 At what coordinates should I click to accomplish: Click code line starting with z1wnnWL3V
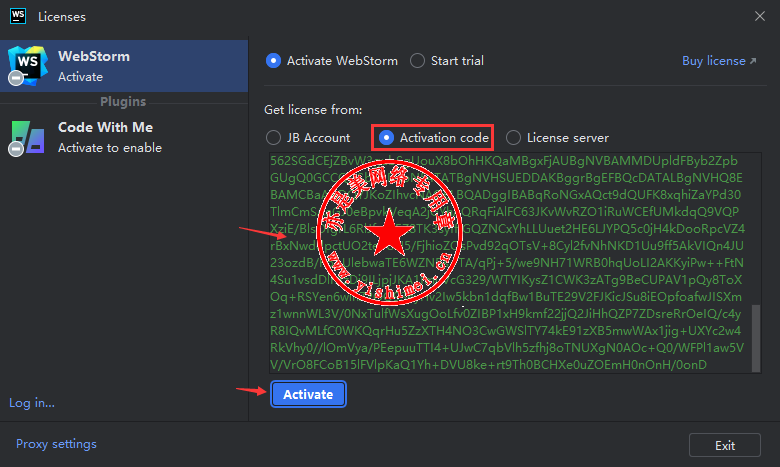click(506, 314)
